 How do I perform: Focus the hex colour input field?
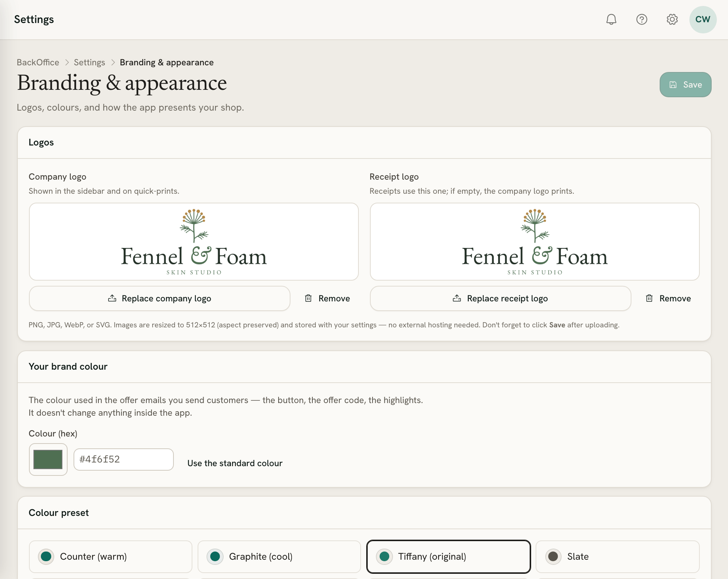click(x=123, y=459)
